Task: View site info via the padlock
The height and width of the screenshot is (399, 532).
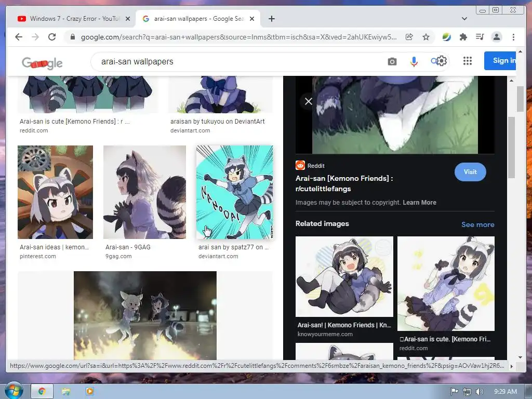Action: coord(73,37)
